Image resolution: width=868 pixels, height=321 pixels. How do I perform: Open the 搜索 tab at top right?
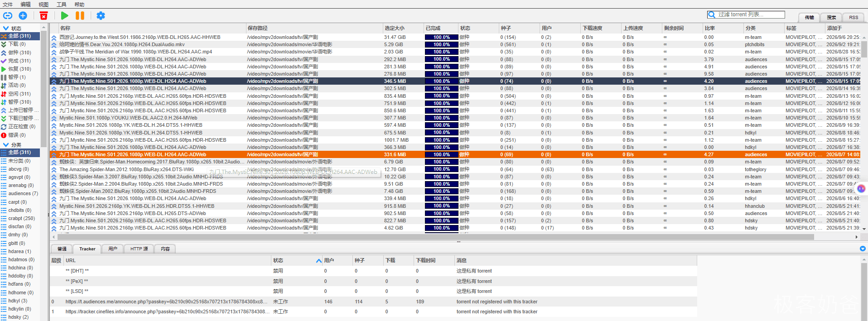[x=831, y=17]
